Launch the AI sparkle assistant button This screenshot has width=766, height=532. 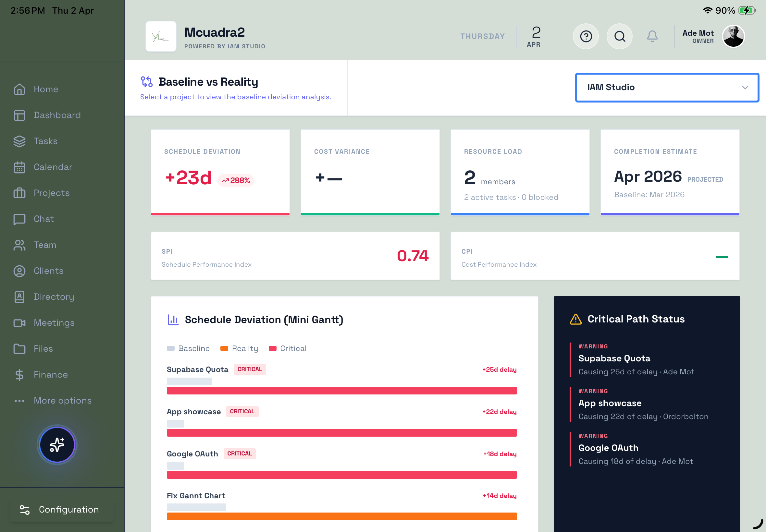(x=57, y=445)
